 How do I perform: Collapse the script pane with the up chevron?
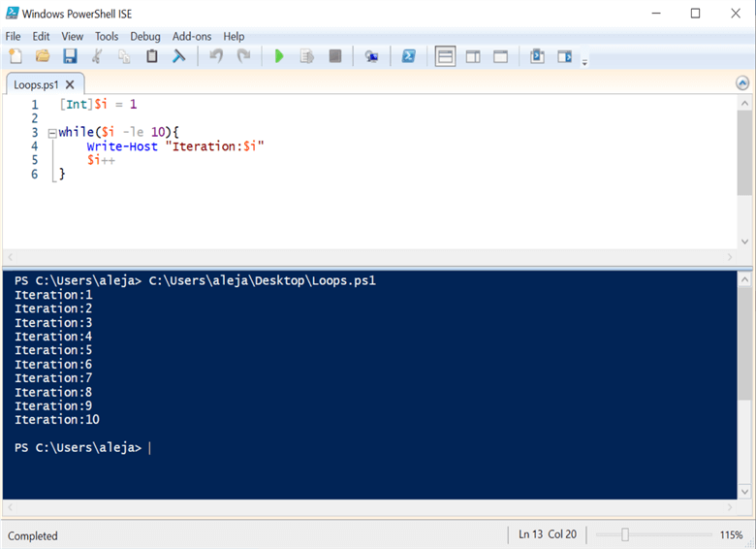click(x=742, y=83)
